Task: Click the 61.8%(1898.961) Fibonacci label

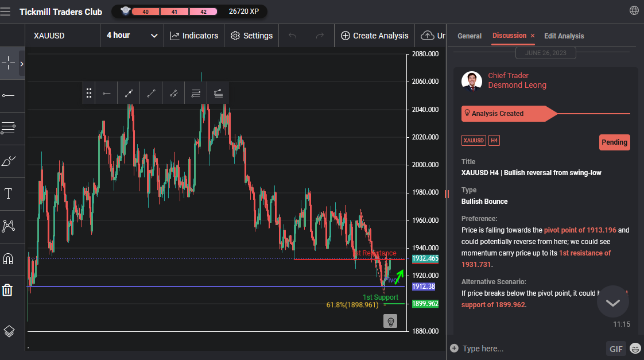Action: (352, 305)
